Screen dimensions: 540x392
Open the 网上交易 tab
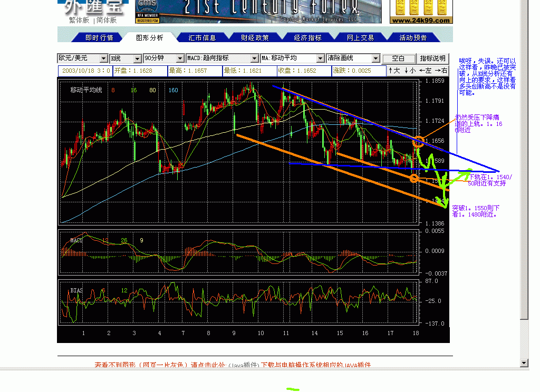click(360, 37)
